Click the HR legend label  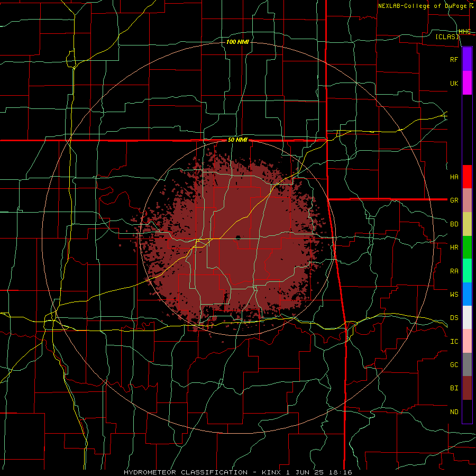click(454, 248)
